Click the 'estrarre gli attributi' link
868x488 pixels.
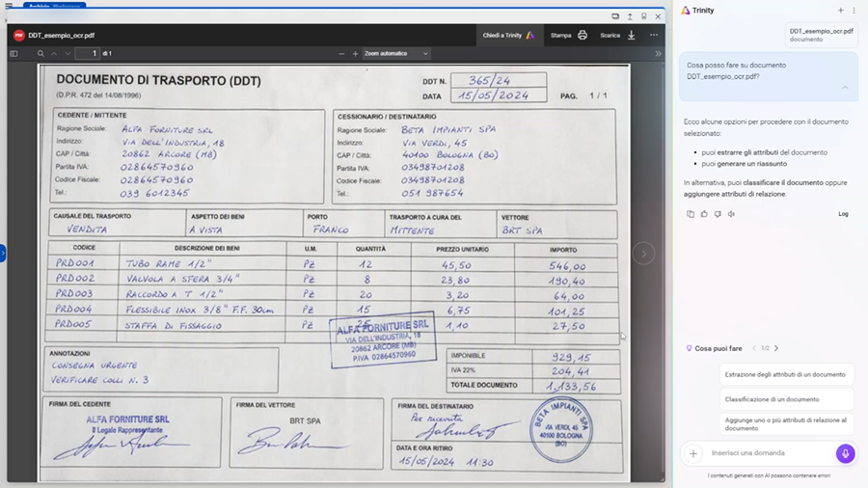(x=747, y=152)
